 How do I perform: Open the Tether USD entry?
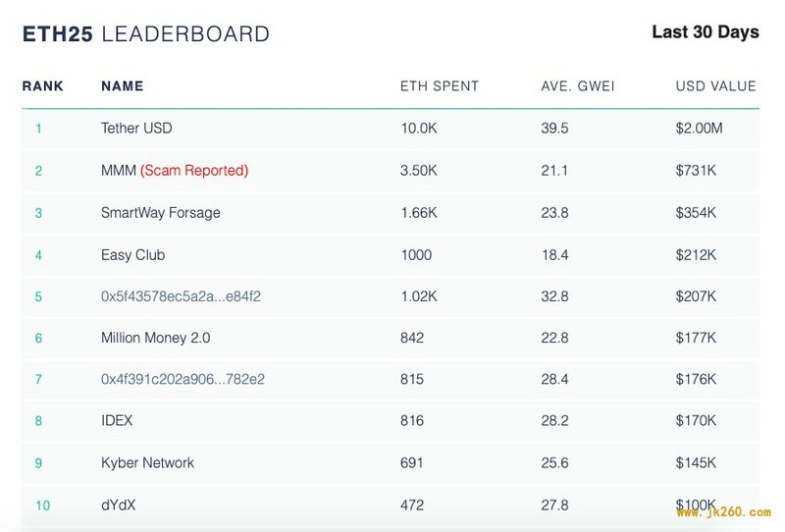(136, 129)
